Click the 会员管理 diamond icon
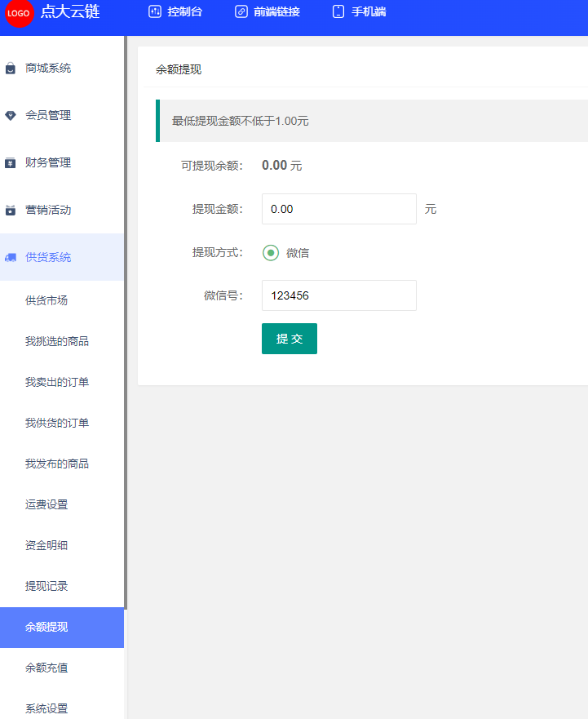 [x=10, y=116]
